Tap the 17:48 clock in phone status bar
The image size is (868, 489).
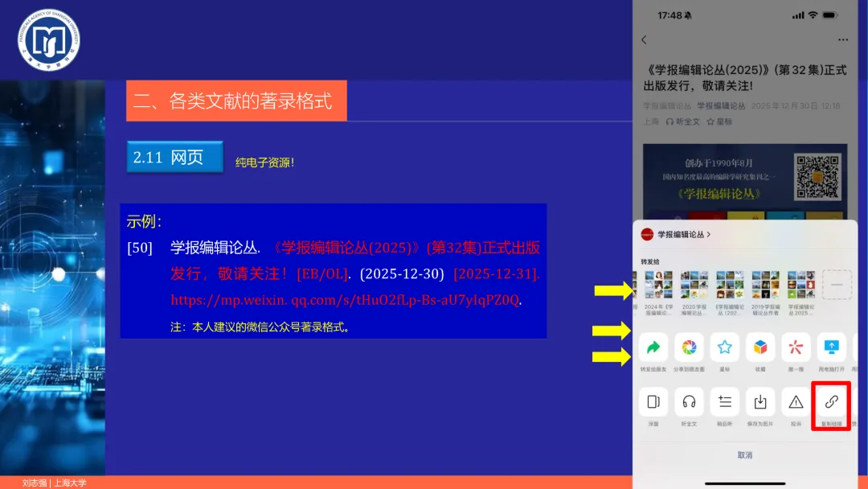click(x=669, y=15)
